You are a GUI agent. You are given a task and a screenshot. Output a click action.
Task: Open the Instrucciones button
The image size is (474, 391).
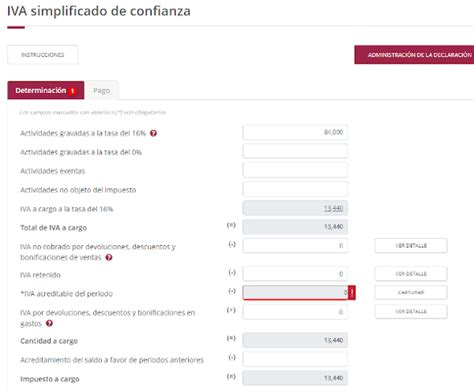click(43, 55)
